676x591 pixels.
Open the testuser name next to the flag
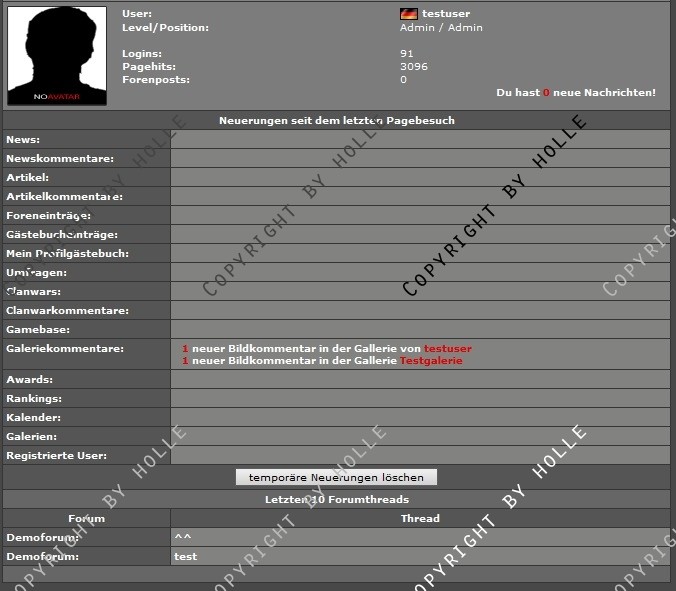tap(446, 14)
